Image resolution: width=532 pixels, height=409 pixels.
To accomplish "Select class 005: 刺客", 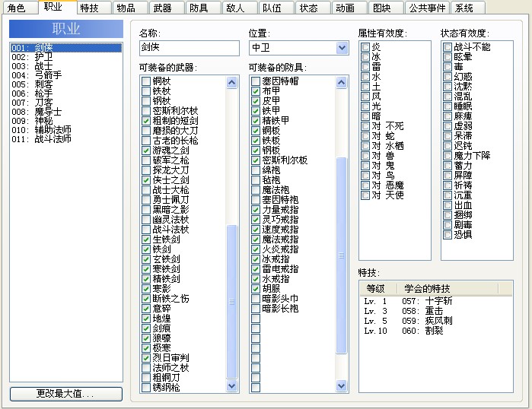I will click(x=66, y=84).
